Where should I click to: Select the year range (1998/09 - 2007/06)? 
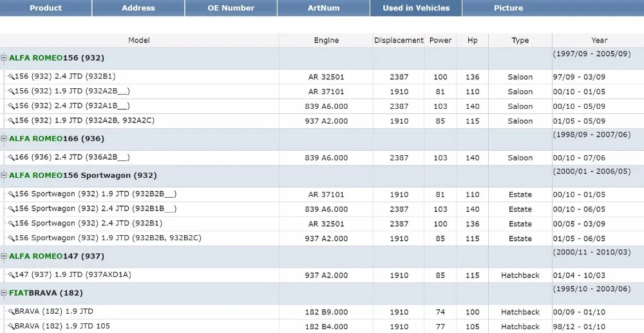point(592,135)
